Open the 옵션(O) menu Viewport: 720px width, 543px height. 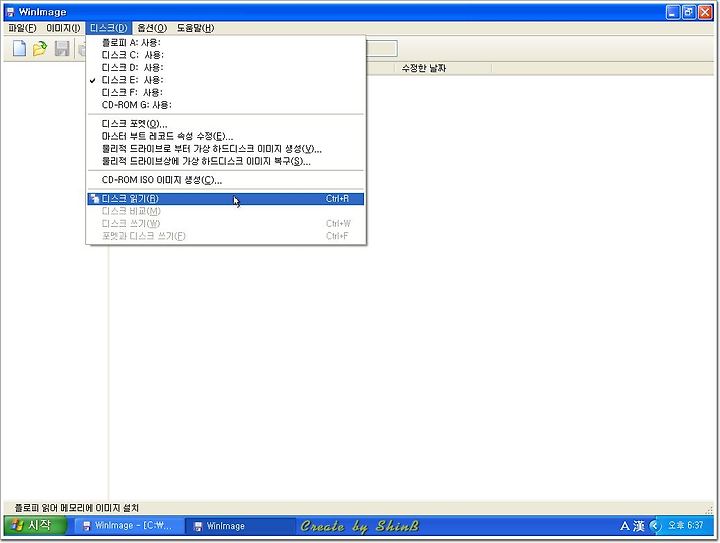click(152, 28)
